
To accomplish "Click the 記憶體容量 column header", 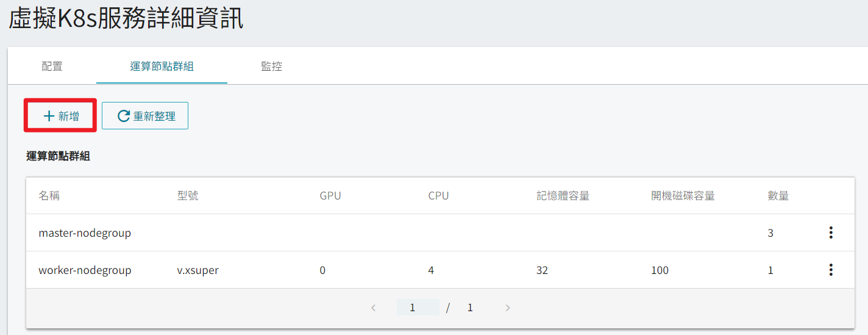I will pyautogui.click(x=563, y=196).
